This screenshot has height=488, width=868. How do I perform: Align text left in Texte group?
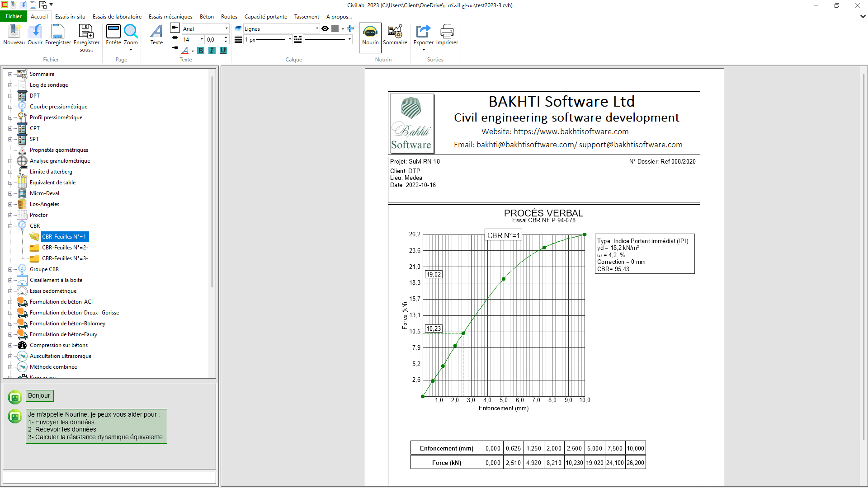pos(175,28)
